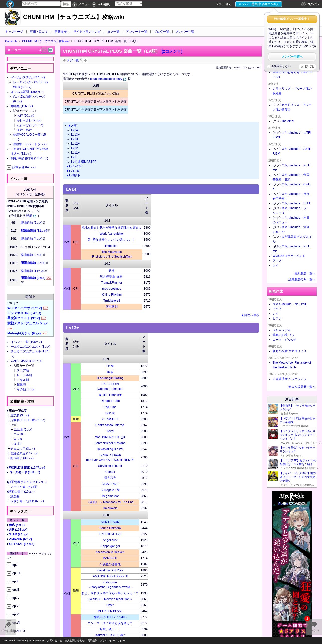Open the song World Vanquisher
The height and width of the screenshot is (644, 322).
pyautogui.click(x=112, y=234)
